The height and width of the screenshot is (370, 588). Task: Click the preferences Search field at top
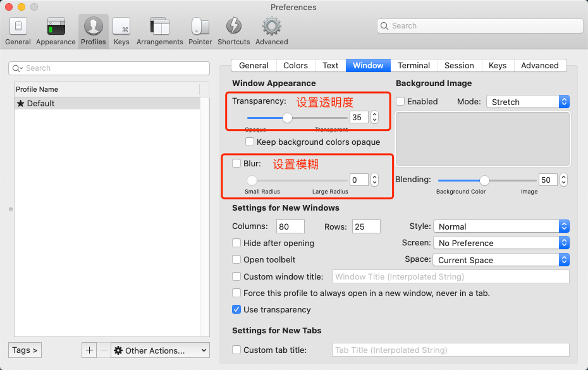[x=480, y=26]
